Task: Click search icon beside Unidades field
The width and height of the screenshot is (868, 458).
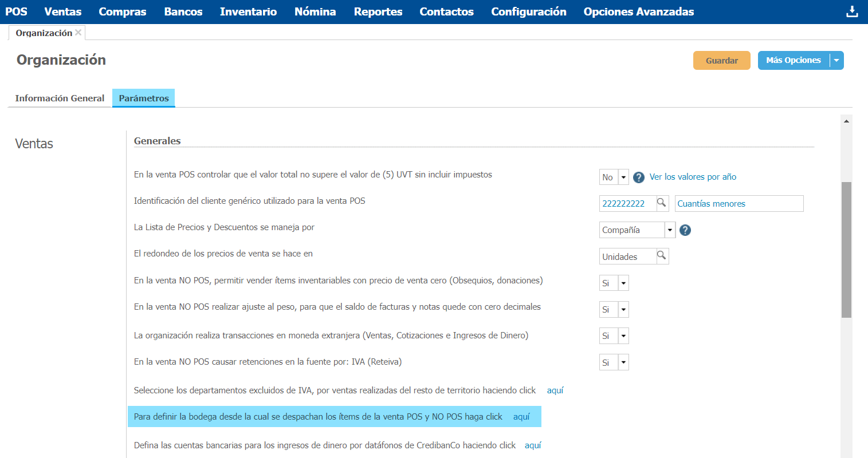Action: [662, 256]
